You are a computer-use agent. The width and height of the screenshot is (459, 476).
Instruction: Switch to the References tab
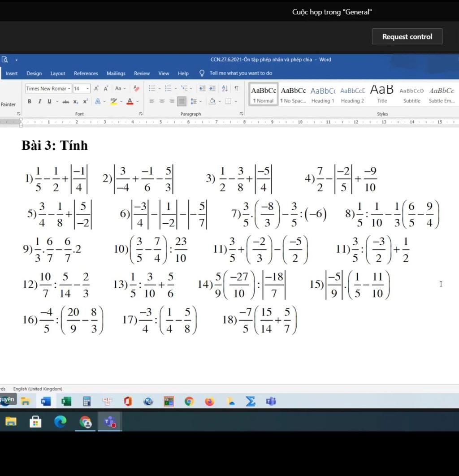(x=86, y=73)
